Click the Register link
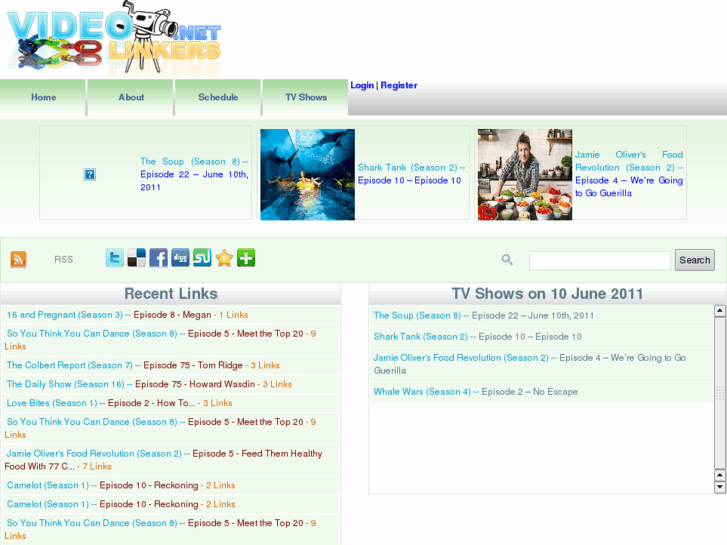 (399, 85)
